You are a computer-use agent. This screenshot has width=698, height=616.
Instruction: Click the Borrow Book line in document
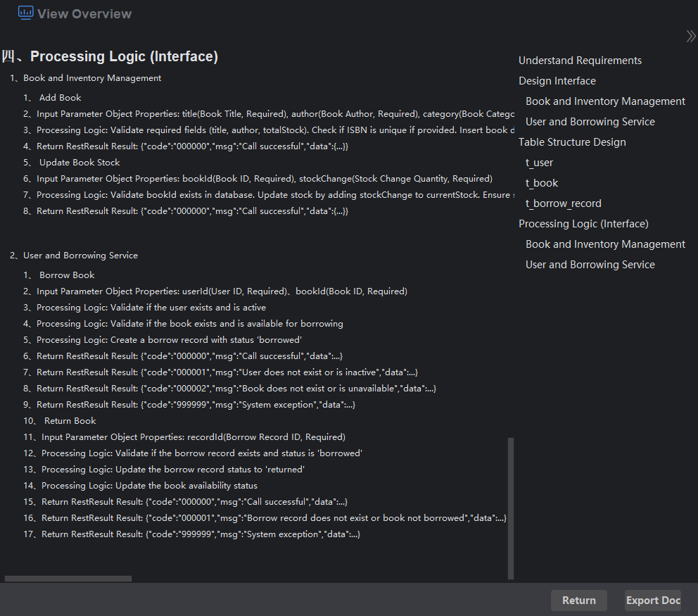[66, 275]
